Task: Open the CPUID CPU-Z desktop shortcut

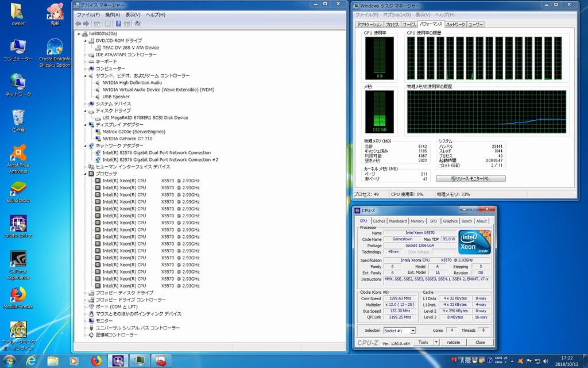Action: coord(18,227)
